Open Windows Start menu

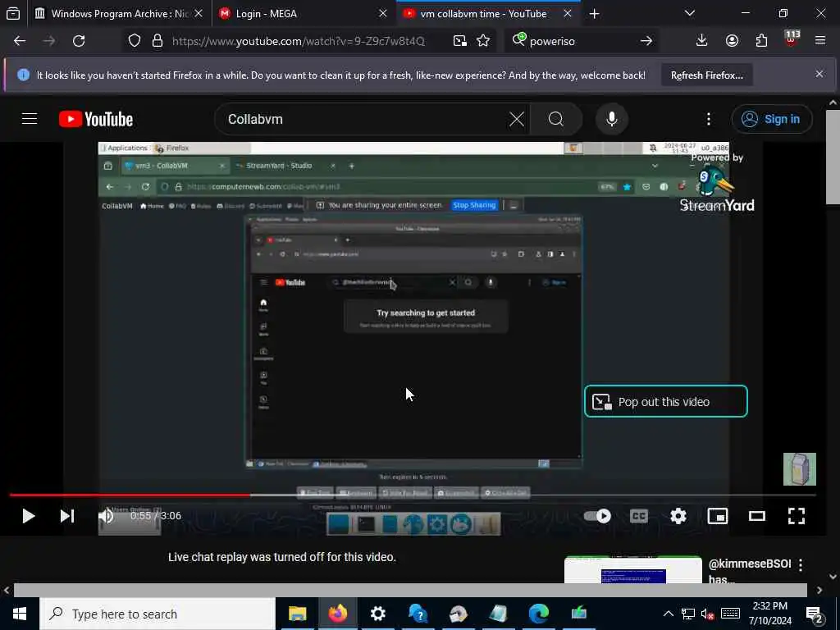tap(20, 614)
